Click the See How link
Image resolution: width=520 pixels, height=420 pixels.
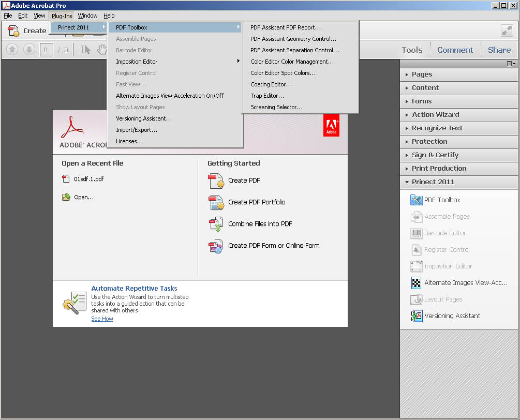(102, 319)
